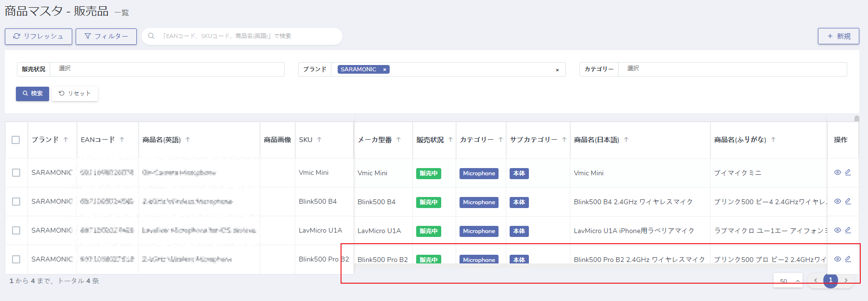Clear all brand selections with the x
Viewport: 868px width, 301px height.
point(557,70)
